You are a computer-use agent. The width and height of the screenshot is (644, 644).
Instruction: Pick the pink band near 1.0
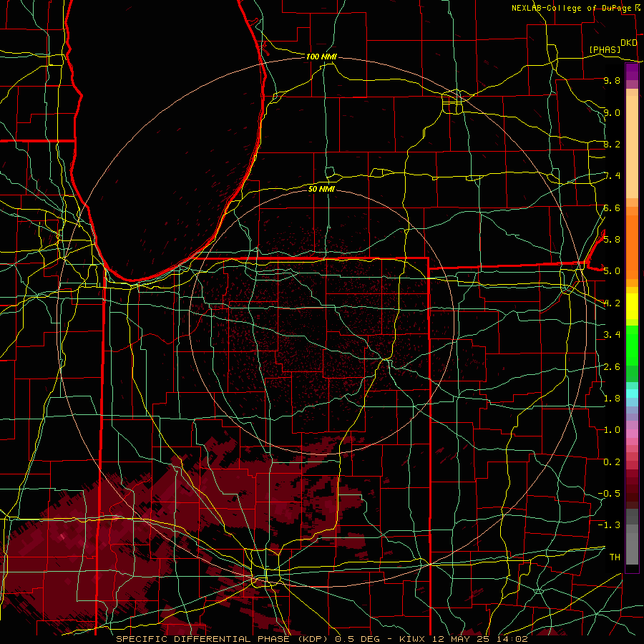tap(632, 434)
